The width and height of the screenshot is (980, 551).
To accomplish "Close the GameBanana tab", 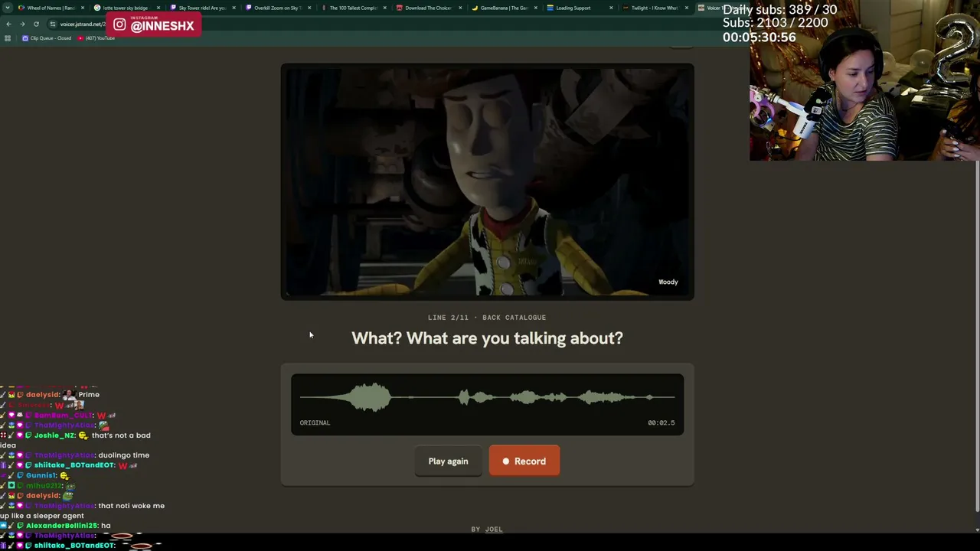I will click(536, 8).
